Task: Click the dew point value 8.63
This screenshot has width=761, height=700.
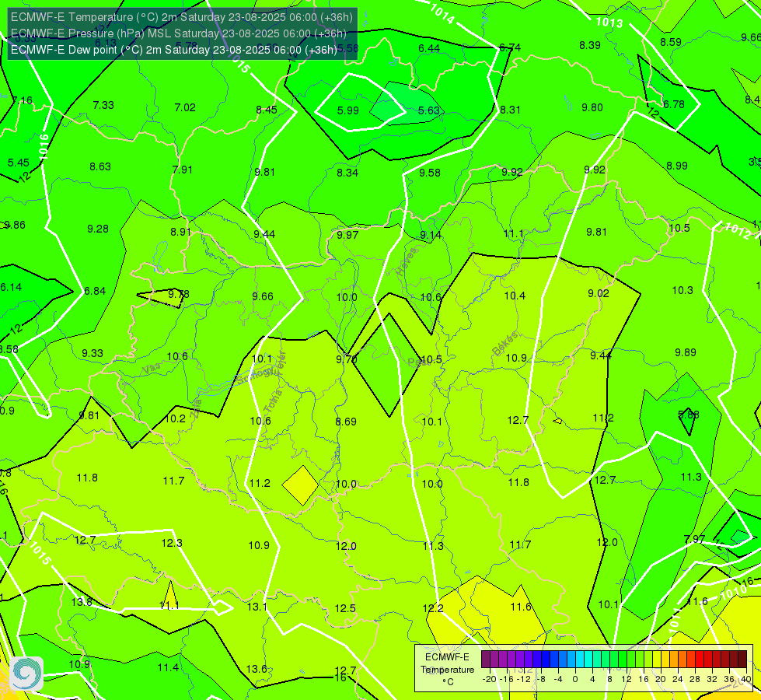Action: (100, 166)
